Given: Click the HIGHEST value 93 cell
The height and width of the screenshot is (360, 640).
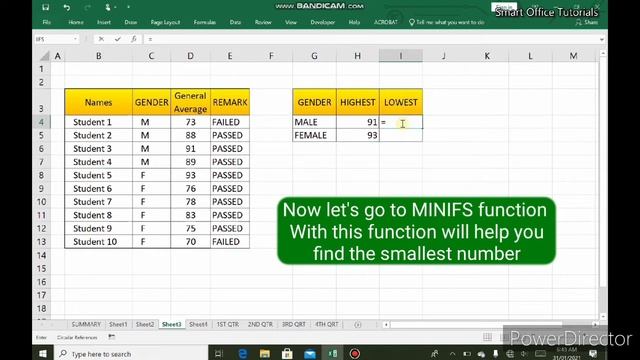Looking at the screenshot, I should (358, 135).
